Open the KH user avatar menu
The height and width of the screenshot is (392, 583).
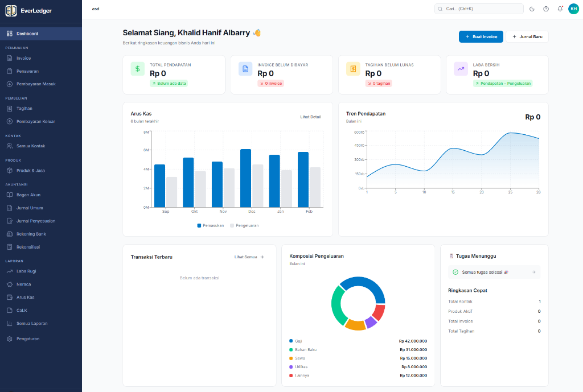point(573,9)
